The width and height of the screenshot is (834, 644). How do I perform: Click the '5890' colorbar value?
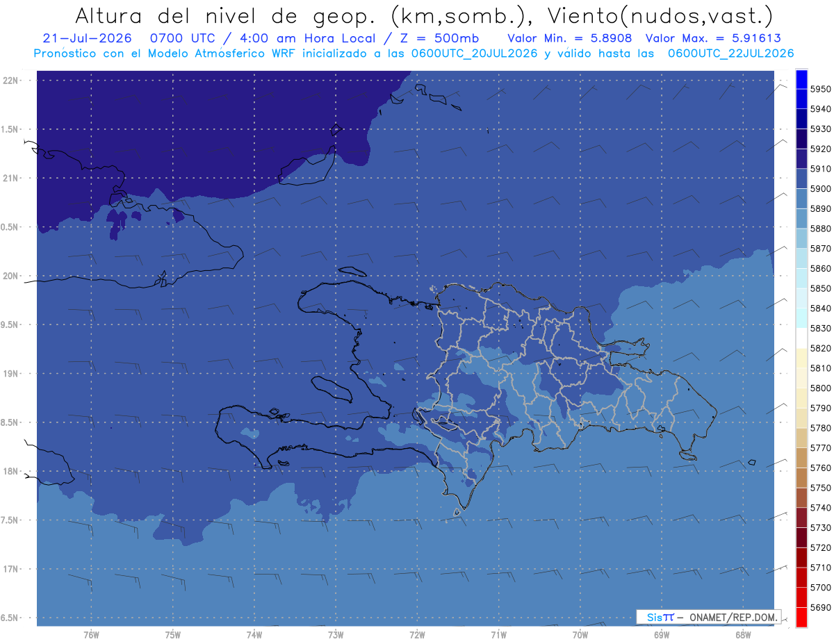(x=820, y=208)
